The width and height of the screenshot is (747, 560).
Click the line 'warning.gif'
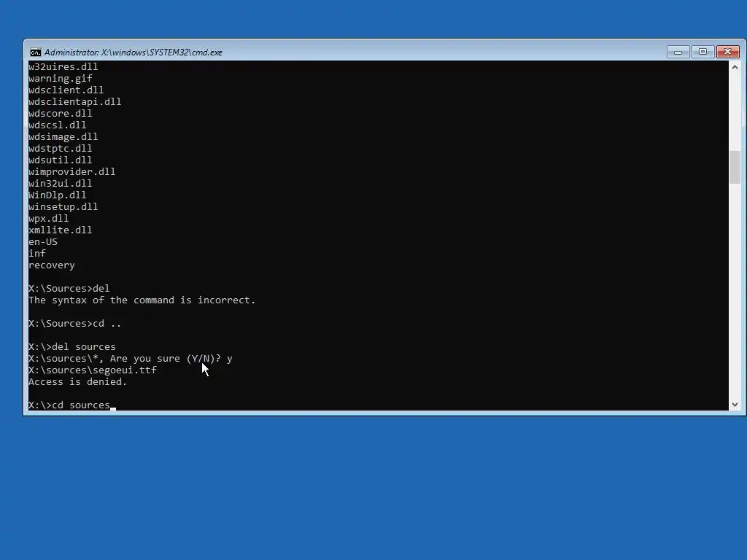coord(61,79)
